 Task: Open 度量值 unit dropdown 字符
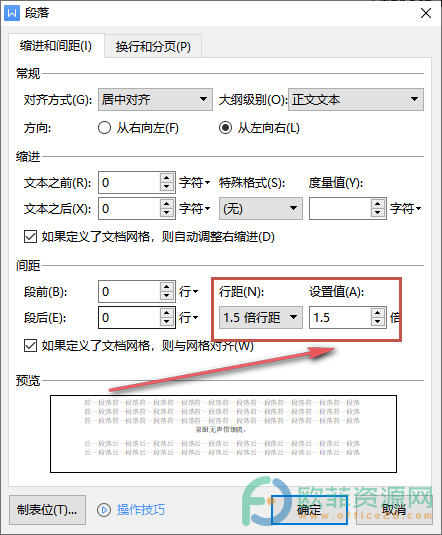pyautogui.click(x=405, y=208)
